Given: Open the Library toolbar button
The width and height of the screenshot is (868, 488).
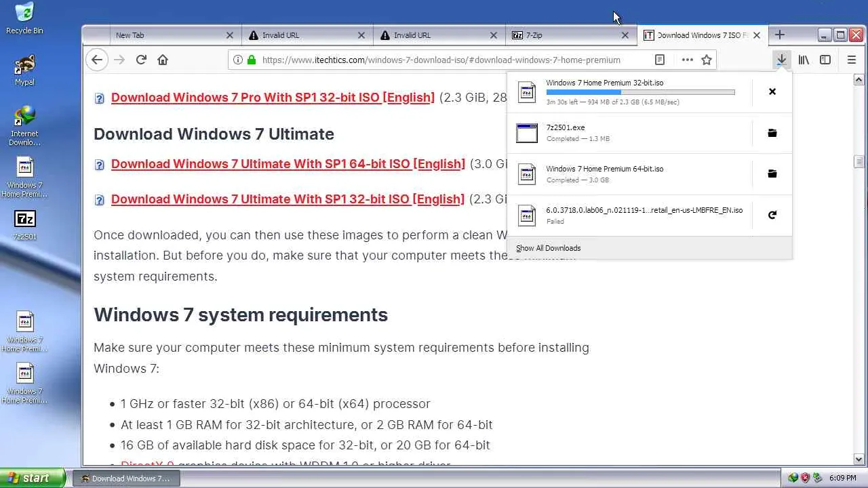Looking at the screenshot, I should tap(804, 60).
